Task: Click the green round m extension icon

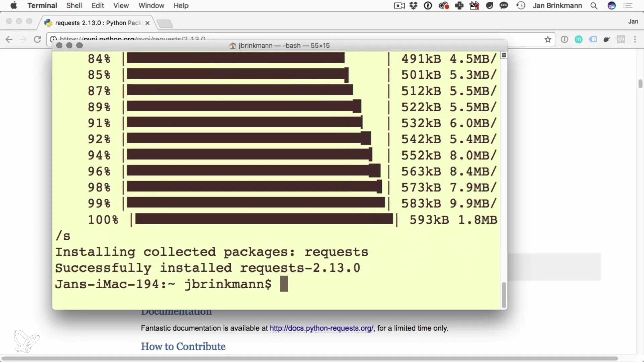Action: click(x=579, y=39)
